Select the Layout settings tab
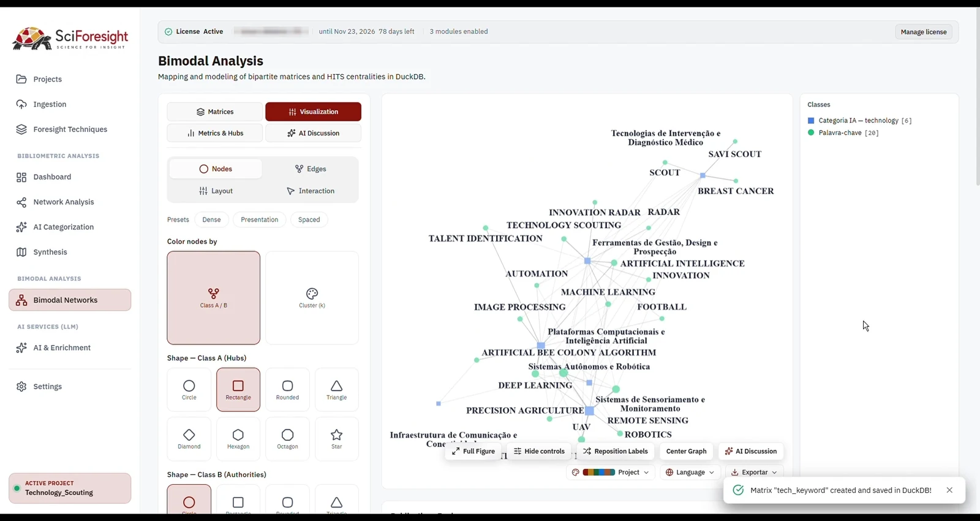 coord(216,191)
